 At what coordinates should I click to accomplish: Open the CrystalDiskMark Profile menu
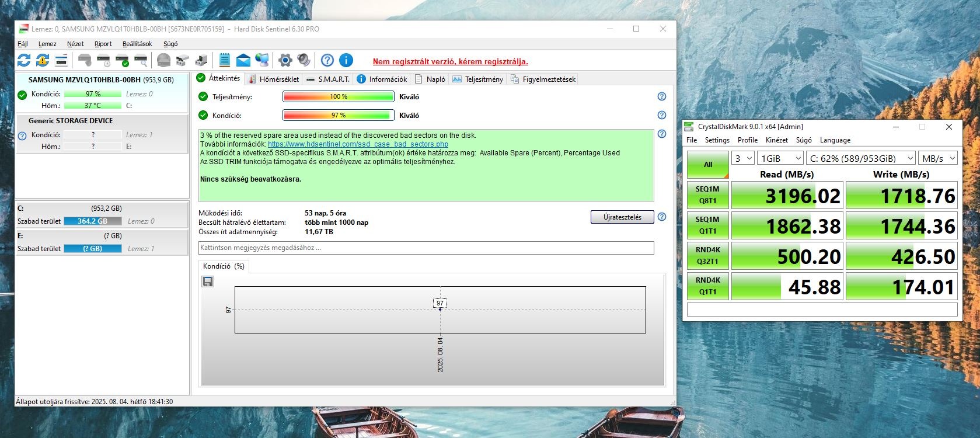[748, 140]
